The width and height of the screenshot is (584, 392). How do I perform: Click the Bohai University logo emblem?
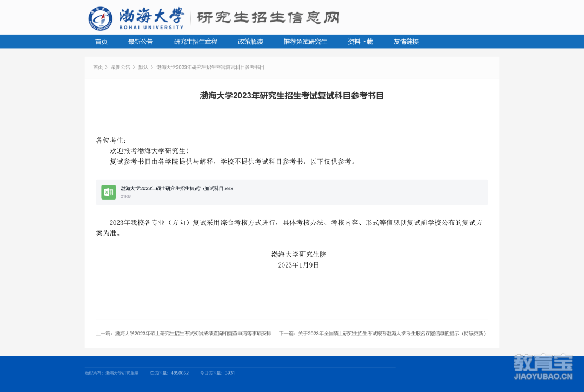click(100, 18)
